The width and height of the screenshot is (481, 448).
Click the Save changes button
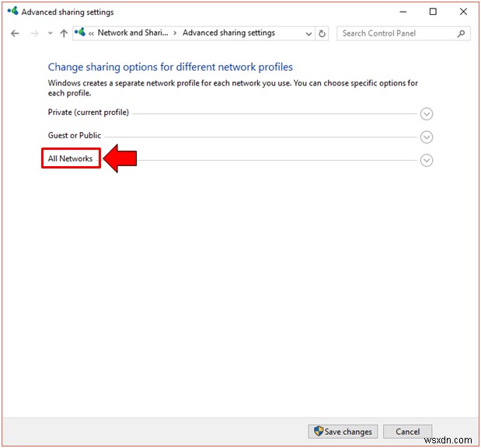click(343, 432)
